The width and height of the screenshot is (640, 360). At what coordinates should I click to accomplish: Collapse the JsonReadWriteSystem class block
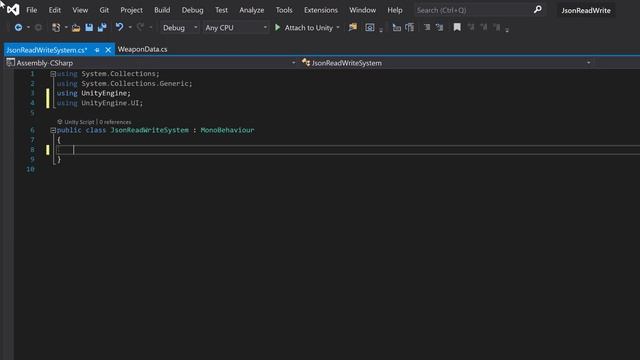(53, 130)
